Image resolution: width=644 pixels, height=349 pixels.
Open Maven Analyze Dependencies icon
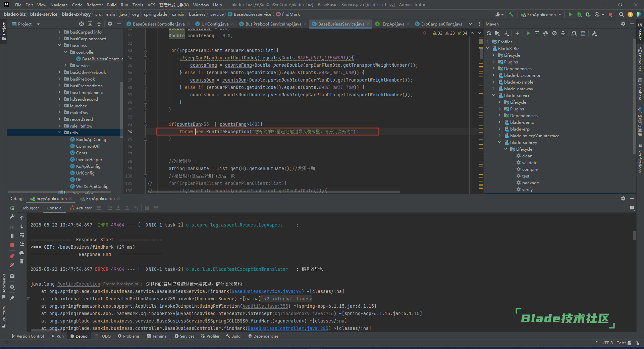pos(574,33)
